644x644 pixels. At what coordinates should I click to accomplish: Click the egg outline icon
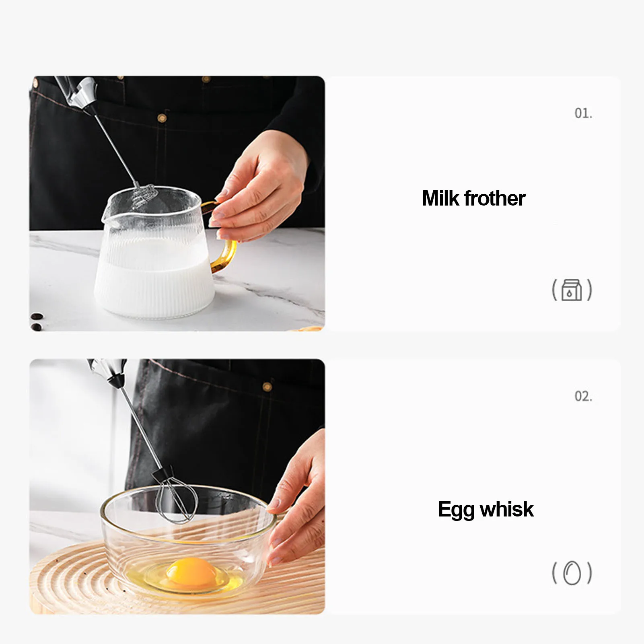pyautogui.click(x=572, y=573)
